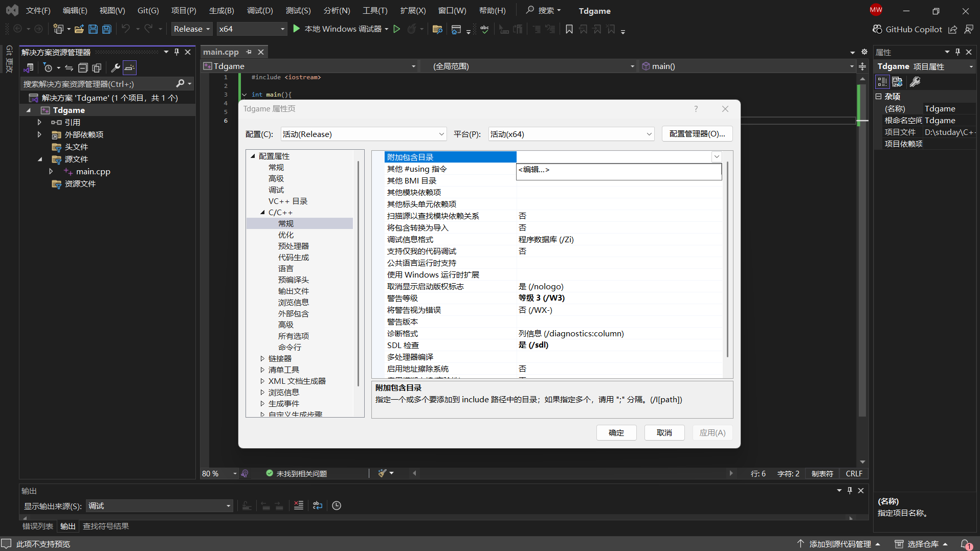Open property pages wrench icon in 属性 panel
Screen dimensions: 980x551
[x=915, y=82]
